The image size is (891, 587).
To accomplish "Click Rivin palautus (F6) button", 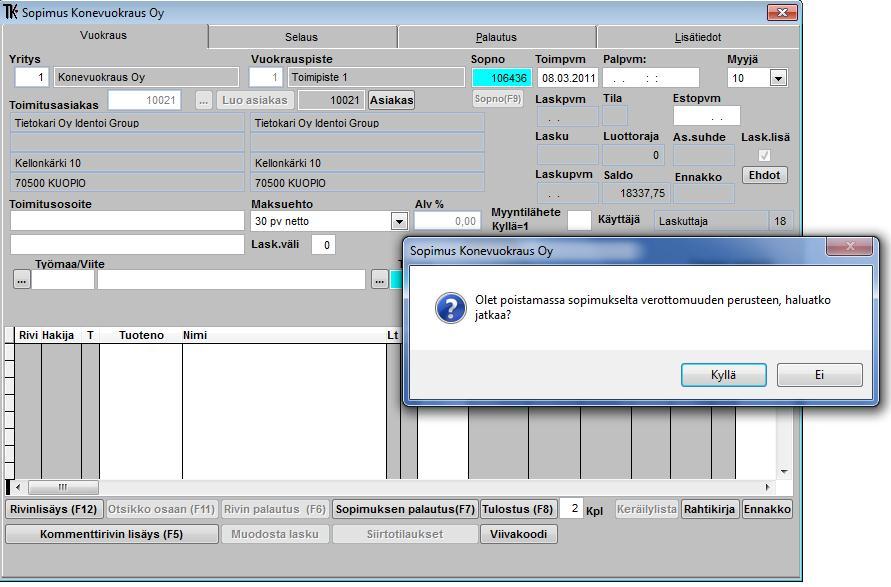I will coord(274,509).
